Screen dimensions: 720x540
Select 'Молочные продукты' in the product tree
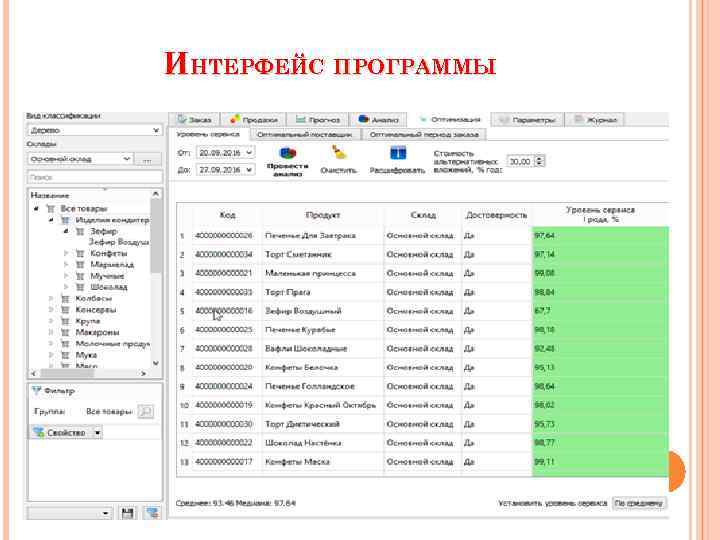click(112, 343)
